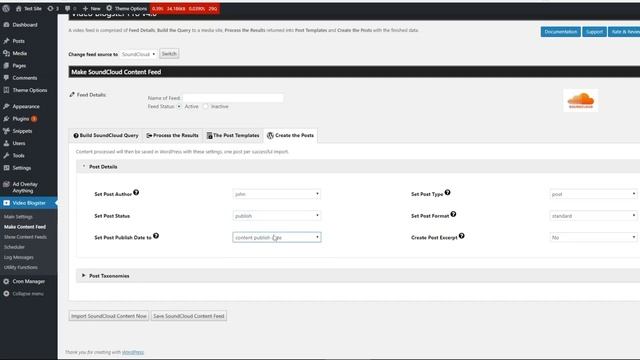Open Tools in sidebar
The height and width of the screenshot is (360, 640).
(x=18, y=156)
